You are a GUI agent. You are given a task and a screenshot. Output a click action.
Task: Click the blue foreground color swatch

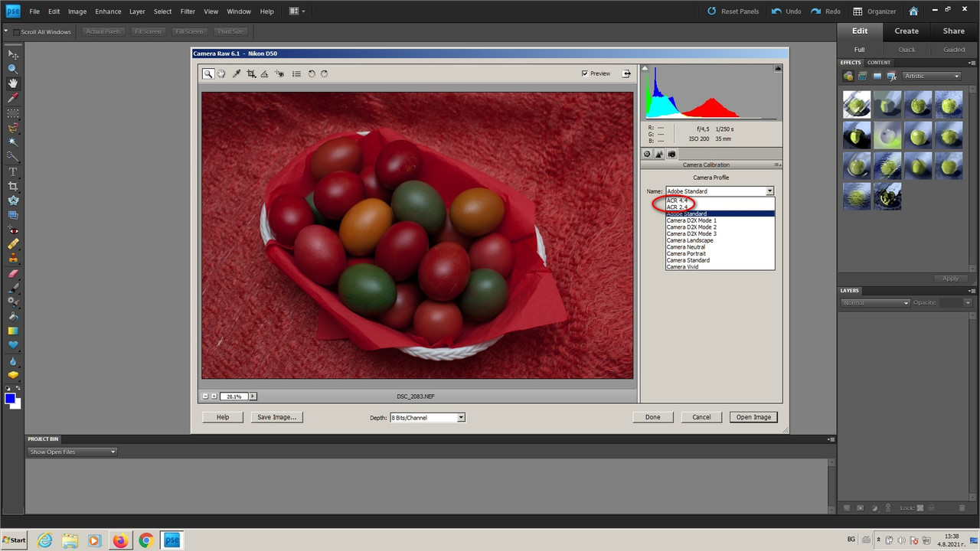[10, 398]
